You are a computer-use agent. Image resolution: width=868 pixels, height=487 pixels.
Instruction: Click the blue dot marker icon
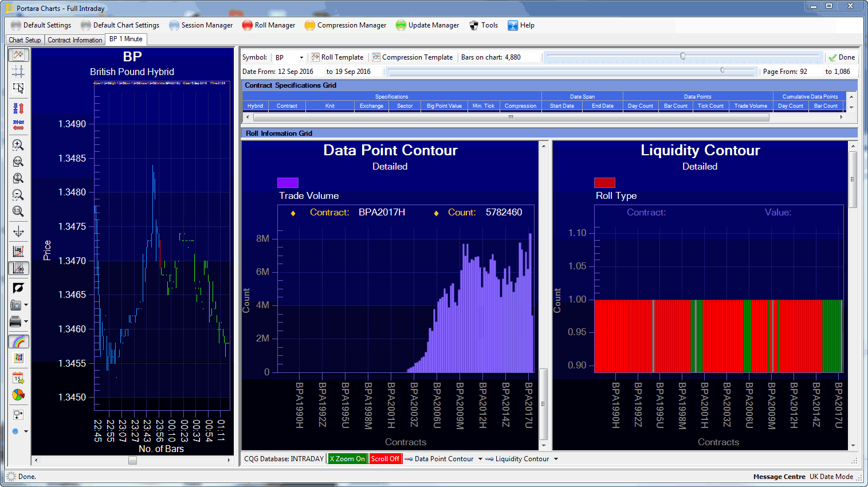pyautogui.click(x=15, y=431)
